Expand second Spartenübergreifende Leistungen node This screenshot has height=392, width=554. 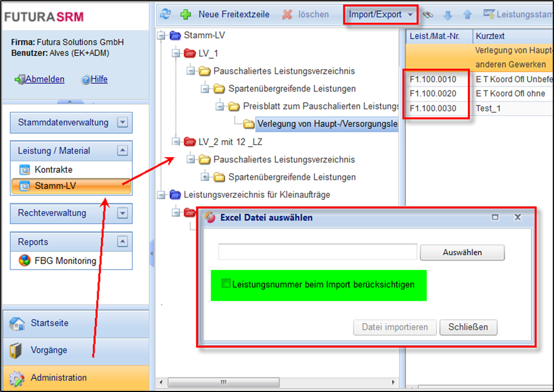point(205,177)
